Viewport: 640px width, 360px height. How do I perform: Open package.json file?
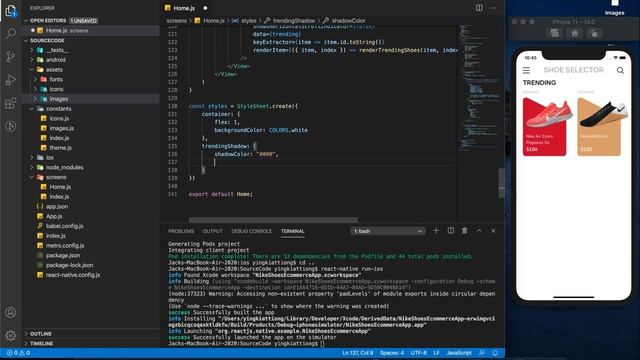[x=63, y=255]
